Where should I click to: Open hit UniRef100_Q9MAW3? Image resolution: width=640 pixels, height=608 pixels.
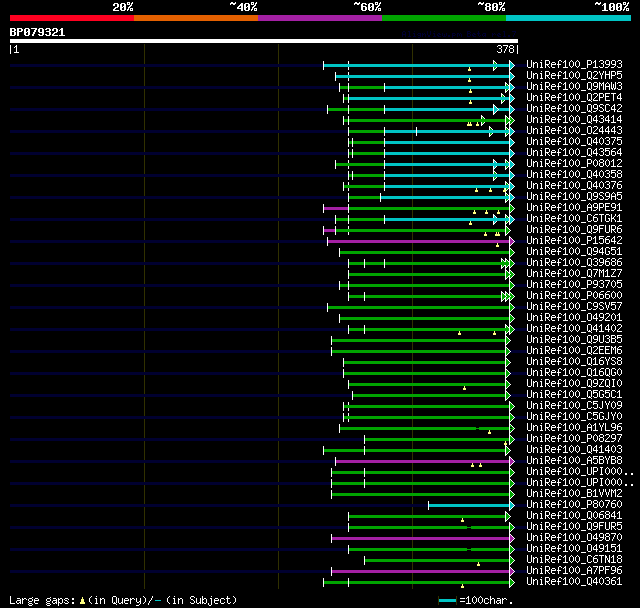[574, 87]
